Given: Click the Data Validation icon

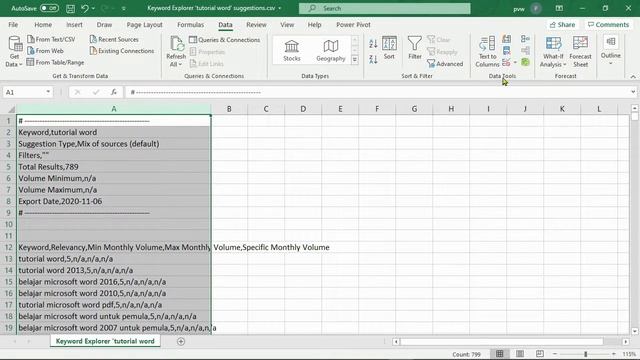Looking at the screenshot, I should coord(506,62).
